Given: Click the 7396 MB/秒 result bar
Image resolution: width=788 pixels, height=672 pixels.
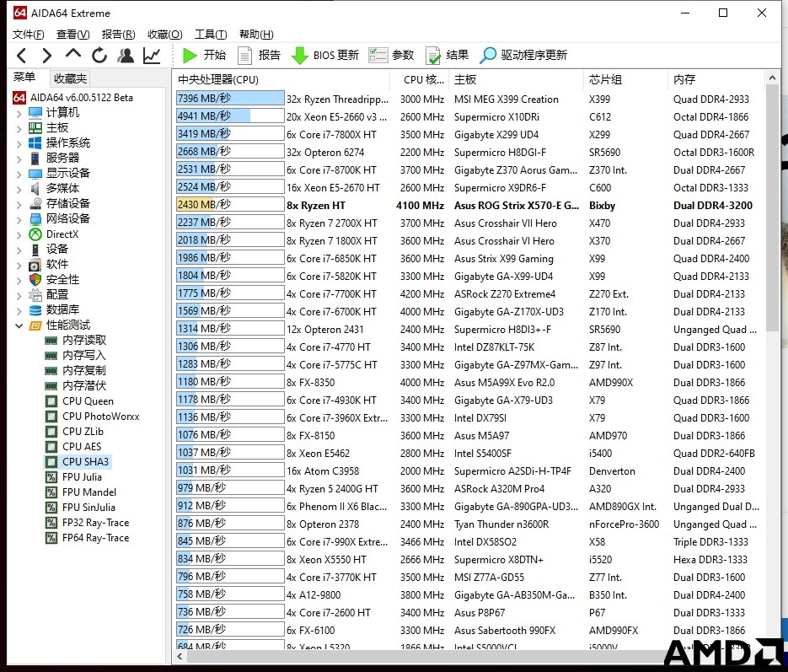Looking at the screenshot, I should [230, 98].
